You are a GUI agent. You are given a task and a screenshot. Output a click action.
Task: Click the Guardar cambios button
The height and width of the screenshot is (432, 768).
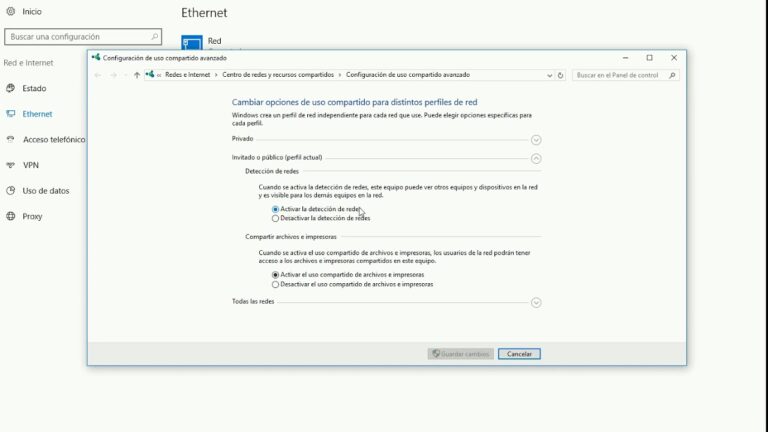pos(460,354)
